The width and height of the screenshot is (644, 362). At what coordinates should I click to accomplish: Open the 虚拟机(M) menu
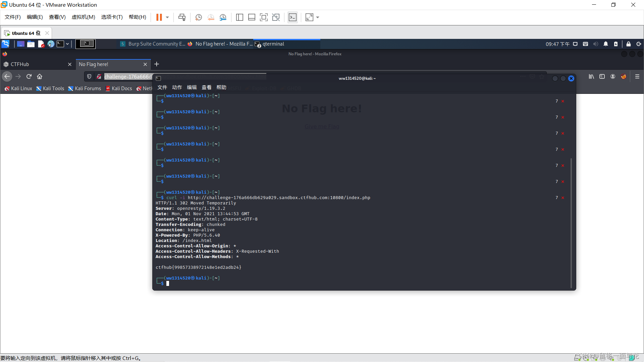pos(83,17)
